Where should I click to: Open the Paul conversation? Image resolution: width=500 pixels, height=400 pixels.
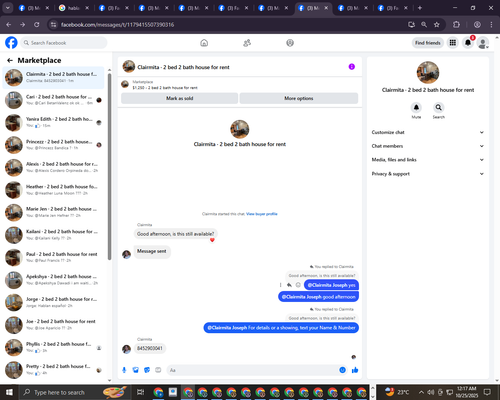coord(53,257)
